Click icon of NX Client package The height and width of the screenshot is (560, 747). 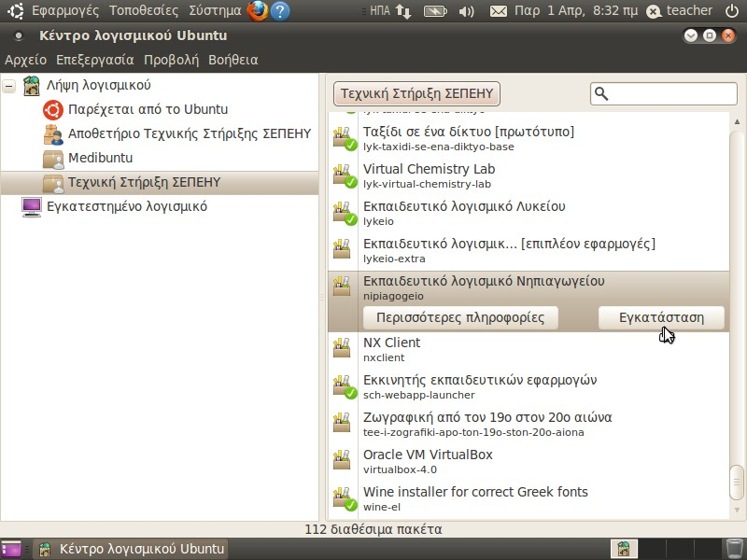tap(342, 347)
